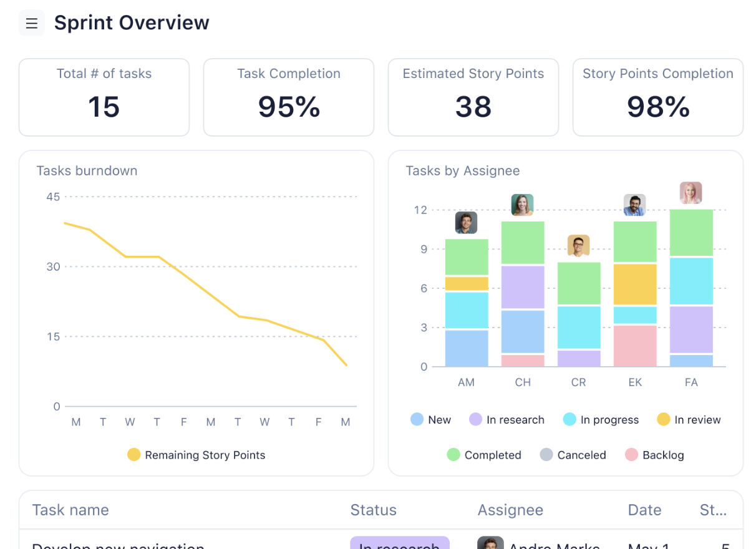This screenshot has width=756, height=549.
Task: Click the yellow In review segment of the AM bar
Action: point(466,284)
